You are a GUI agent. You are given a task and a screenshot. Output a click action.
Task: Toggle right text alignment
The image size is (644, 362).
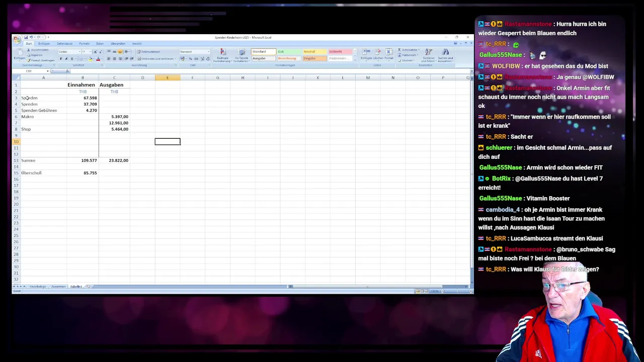(120, 59)
